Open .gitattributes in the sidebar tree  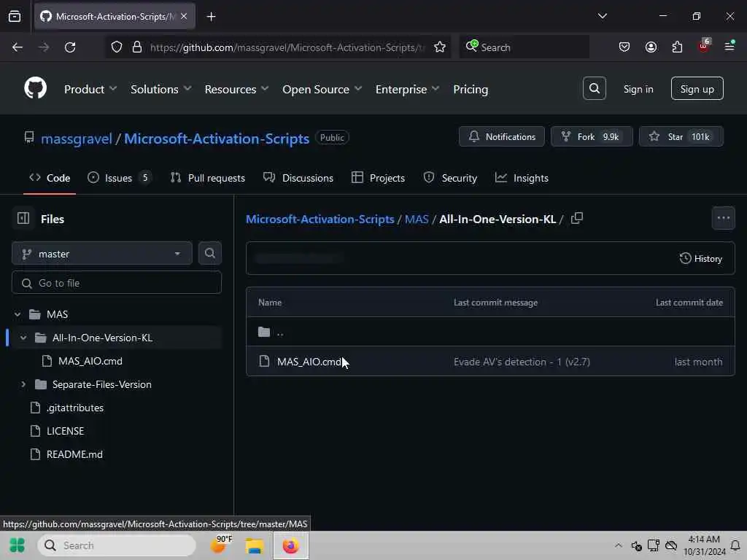[x=75, y=408]
